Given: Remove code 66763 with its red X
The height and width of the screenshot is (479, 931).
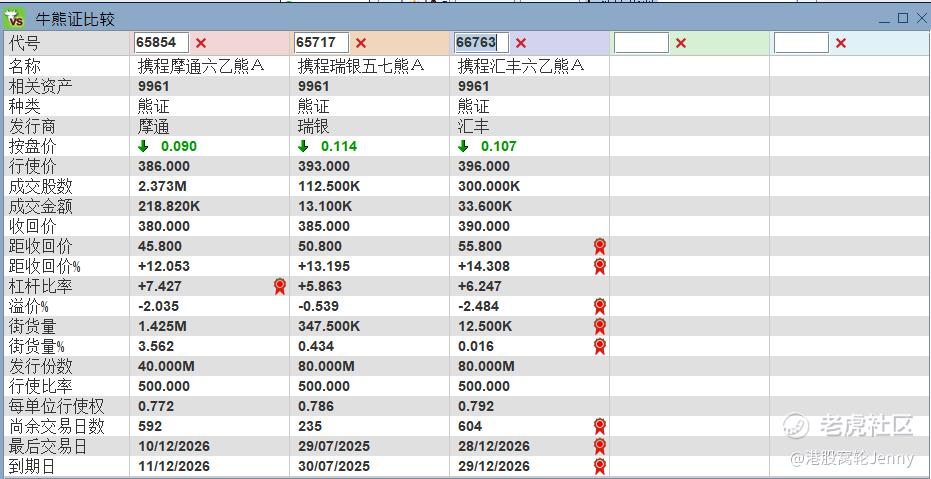Looking at the screenshot, I should click(521, 43).
